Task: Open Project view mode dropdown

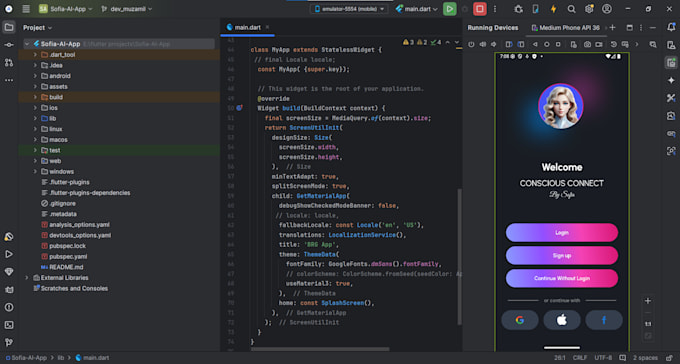Action: click(37, 28)
